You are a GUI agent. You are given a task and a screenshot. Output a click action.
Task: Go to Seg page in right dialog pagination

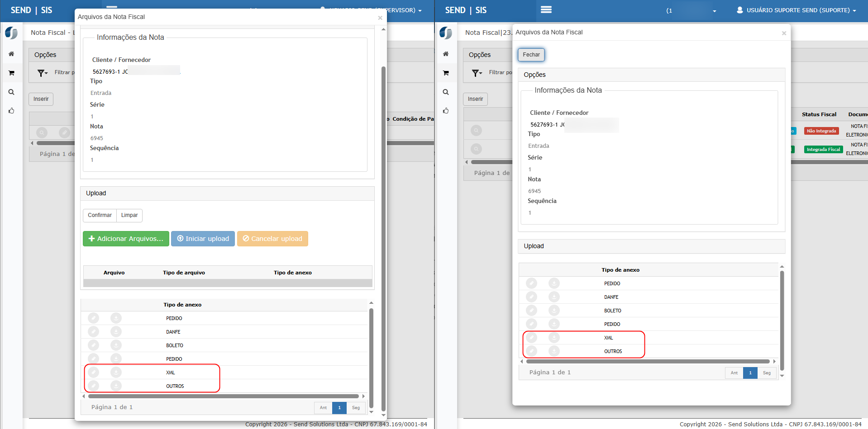point(767,373)
